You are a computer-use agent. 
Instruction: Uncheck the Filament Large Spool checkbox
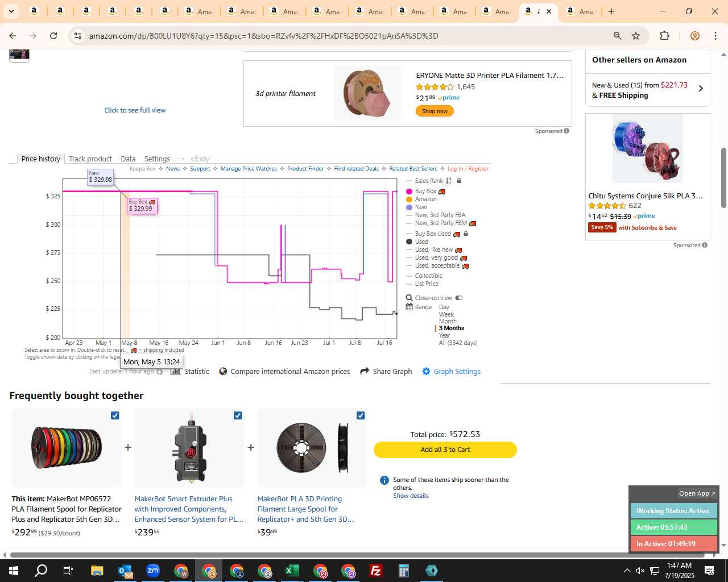click(x=361, y=415)
